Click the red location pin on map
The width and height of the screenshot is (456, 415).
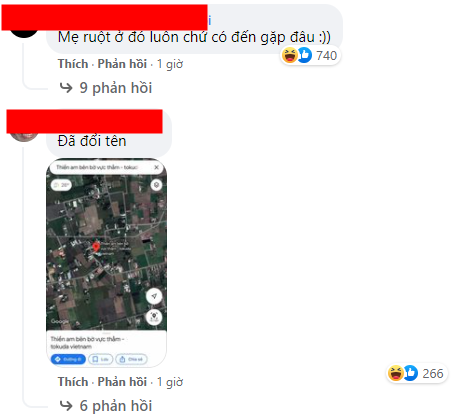(x=96, y=247)
